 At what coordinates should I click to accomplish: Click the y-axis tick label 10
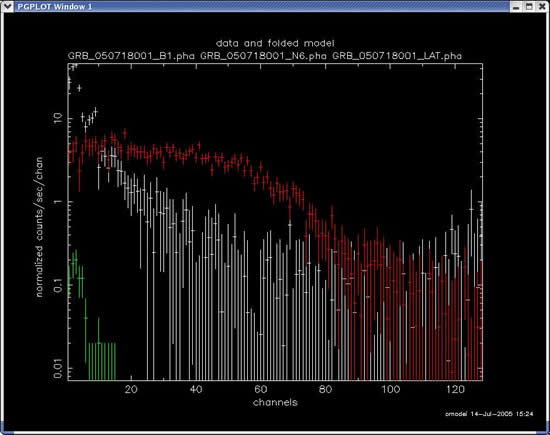(x=58, y=119)
